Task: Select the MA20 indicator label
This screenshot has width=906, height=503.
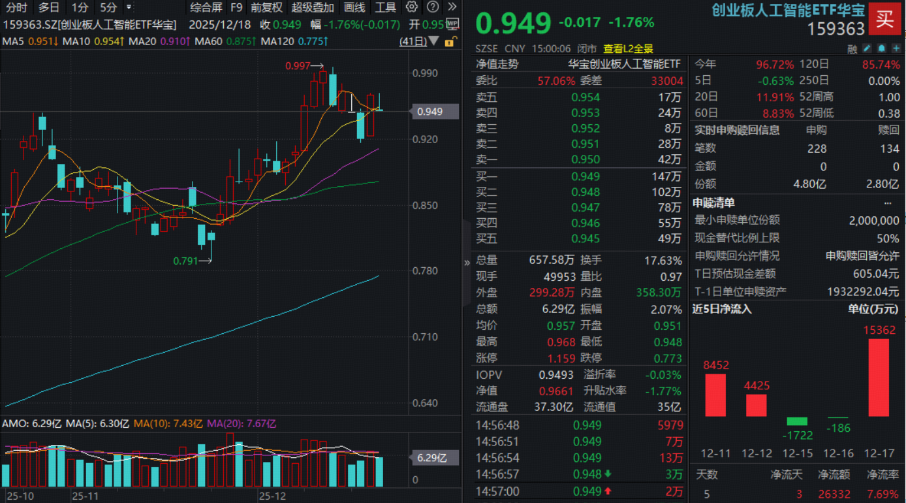Action: [x=159, y=42]
